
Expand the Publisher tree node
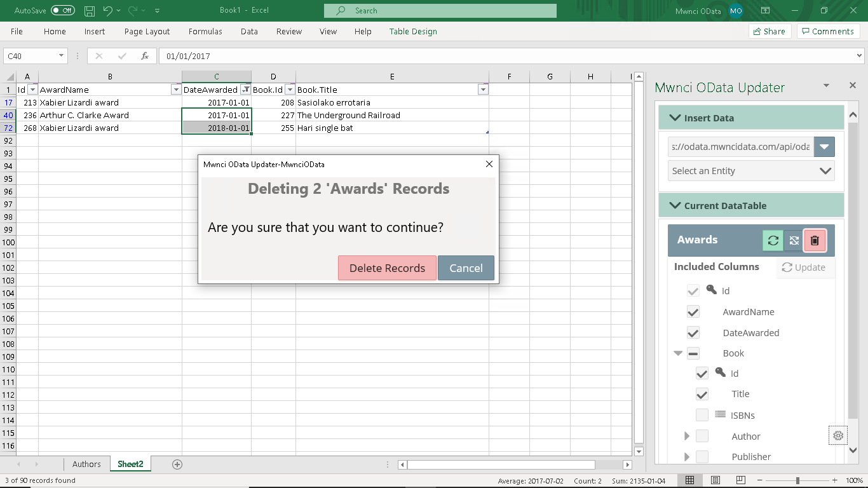point(686,457)
